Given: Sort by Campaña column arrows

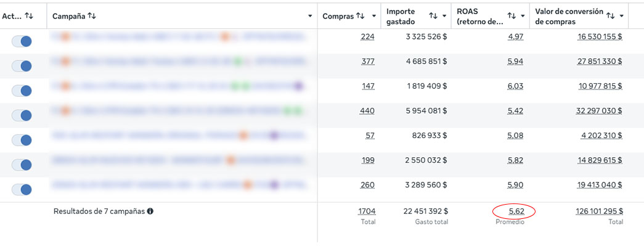Looking at the screenshot, I should pyautogui.click(x=92, y=16).
